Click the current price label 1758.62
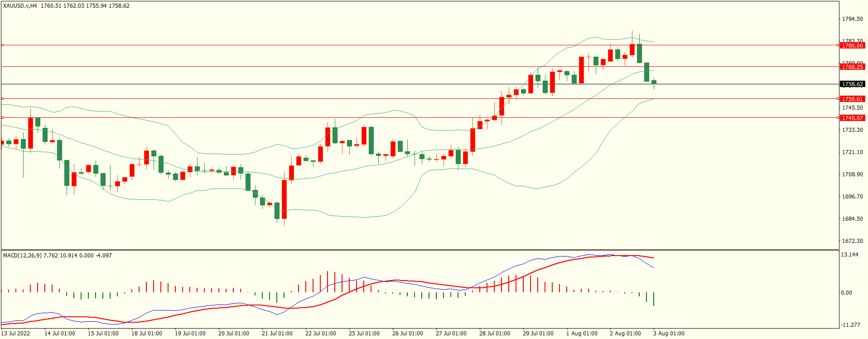This screenshot has height=339, width=868. [852, 84]
